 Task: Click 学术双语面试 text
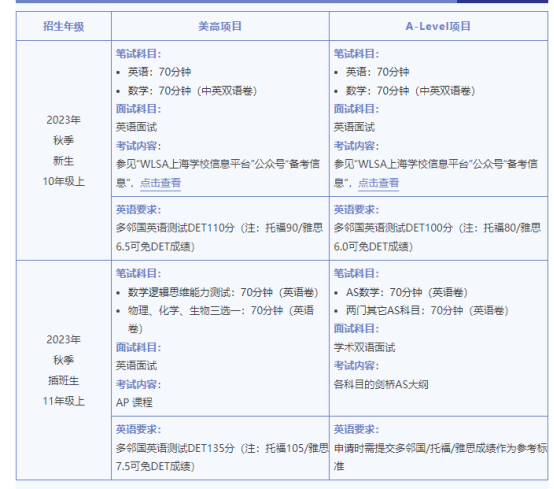coord(364,347)
